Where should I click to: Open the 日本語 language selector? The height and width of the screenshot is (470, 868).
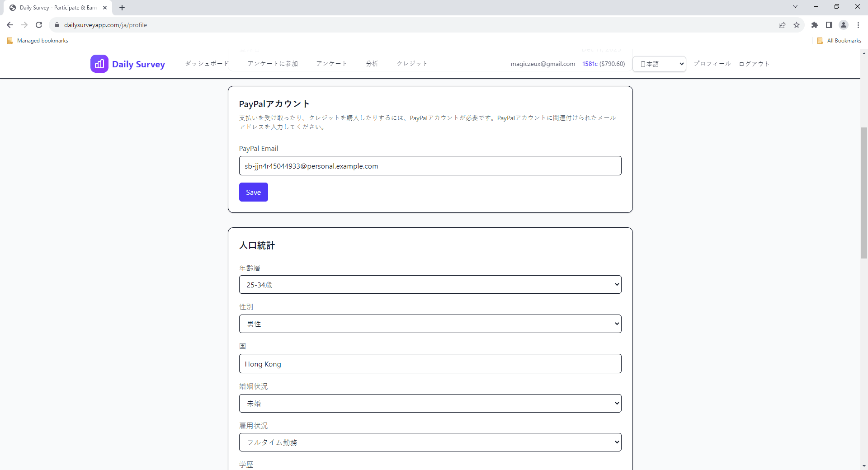(659, 64)
